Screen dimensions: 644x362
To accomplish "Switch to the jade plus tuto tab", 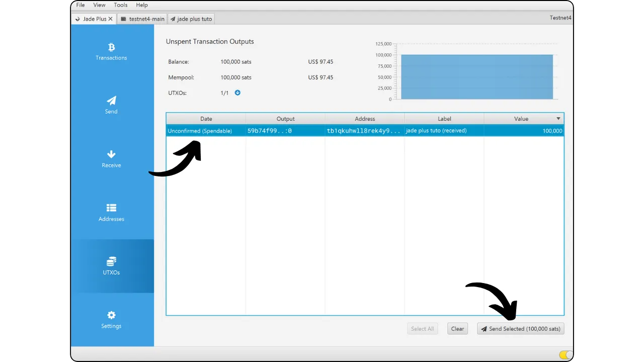I will point(191,19).
